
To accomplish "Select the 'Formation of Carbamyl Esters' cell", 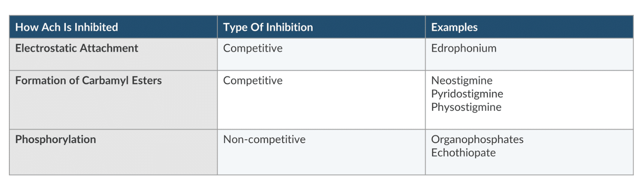I will coord(88,81).
